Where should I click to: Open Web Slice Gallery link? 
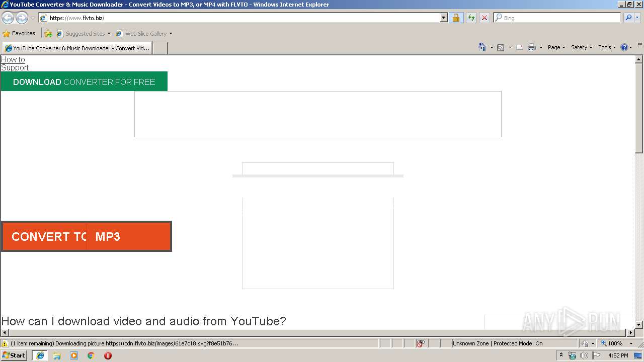click(141, 34)
